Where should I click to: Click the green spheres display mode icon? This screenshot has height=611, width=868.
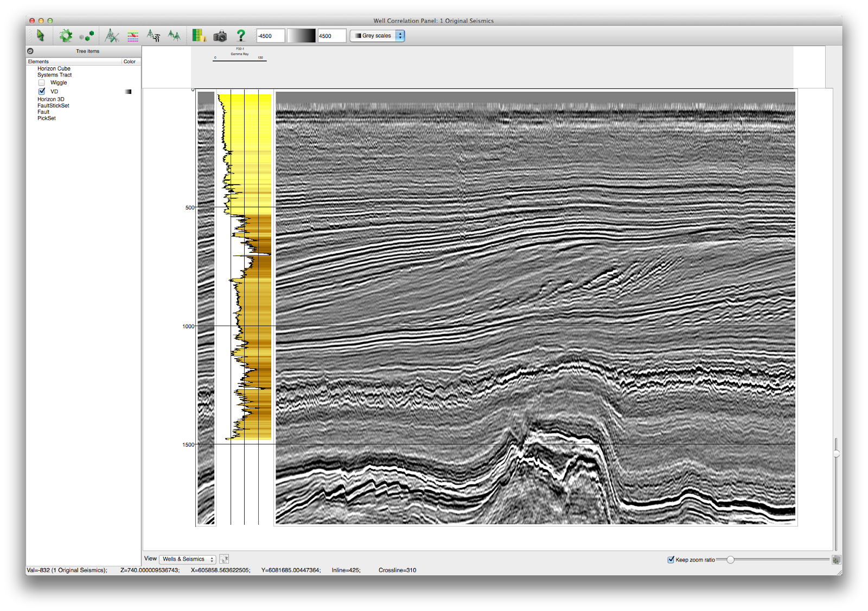pyautogui.click(x=87, y=35)
